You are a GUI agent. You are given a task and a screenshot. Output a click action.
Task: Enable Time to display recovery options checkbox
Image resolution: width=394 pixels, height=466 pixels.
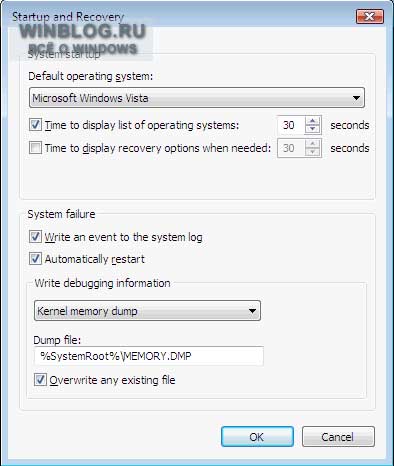(35, 148)
